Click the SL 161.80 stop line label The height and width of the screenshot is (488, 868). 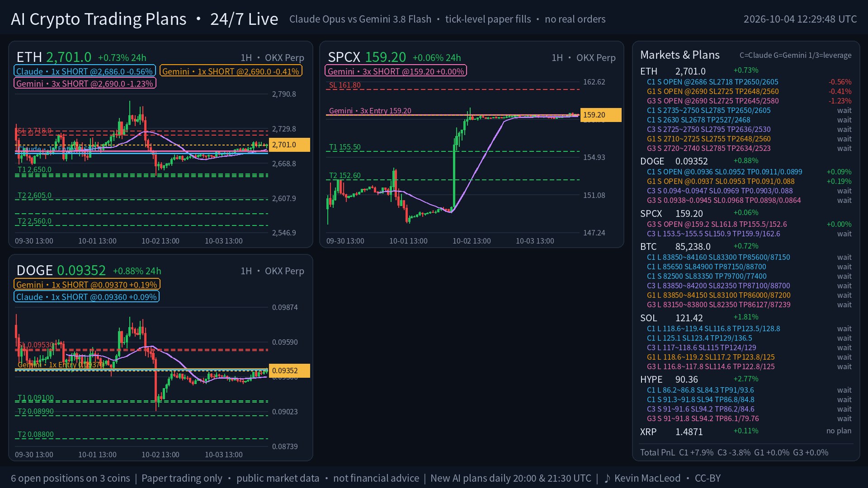344,85
